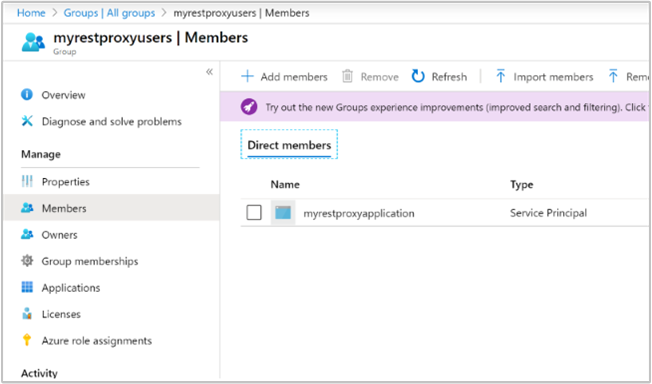Open the Owners page
This screenshot has height=384, width=652.
tap(59, 235)
